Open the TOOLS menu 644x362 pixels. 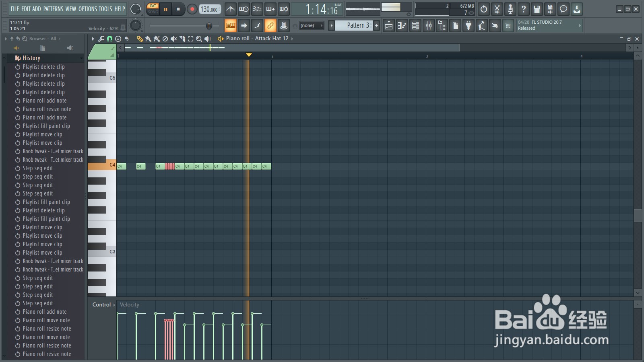pyautogui.click(x=105, y=9)
